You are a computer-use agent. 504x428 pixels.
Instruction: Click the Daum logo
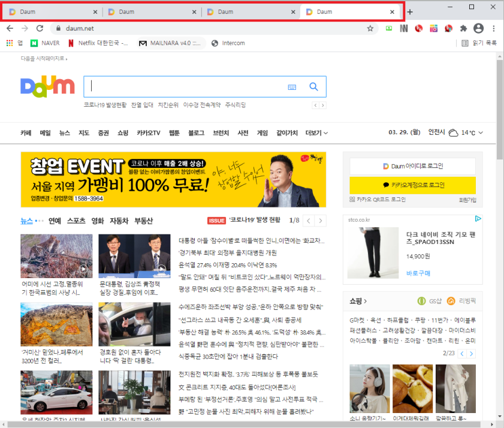(47, 86)
